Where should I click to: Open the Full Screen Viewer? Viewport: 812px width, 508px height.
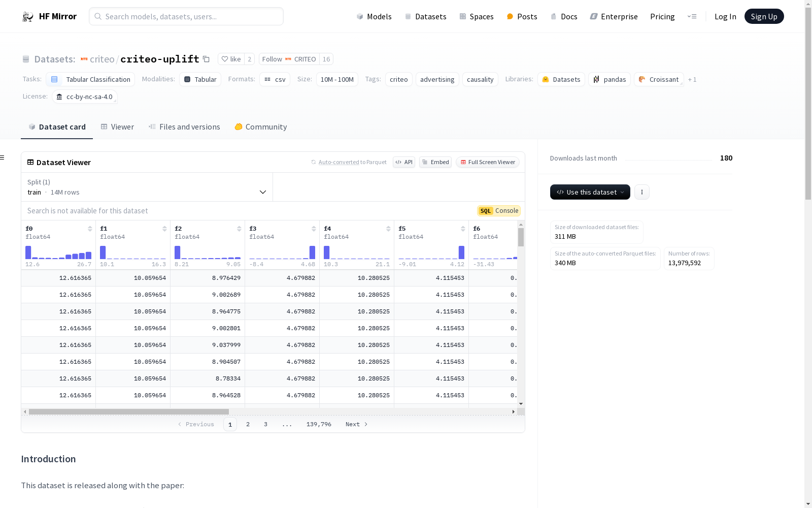pos(488,162)
